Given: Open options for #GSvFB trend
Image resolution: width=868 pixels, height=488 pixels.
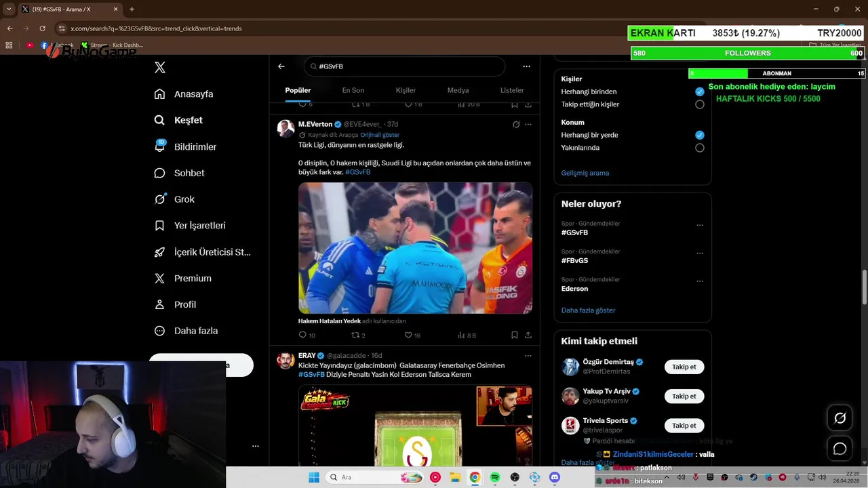Looking at the screenshot, I should click(x=700, y=226).
